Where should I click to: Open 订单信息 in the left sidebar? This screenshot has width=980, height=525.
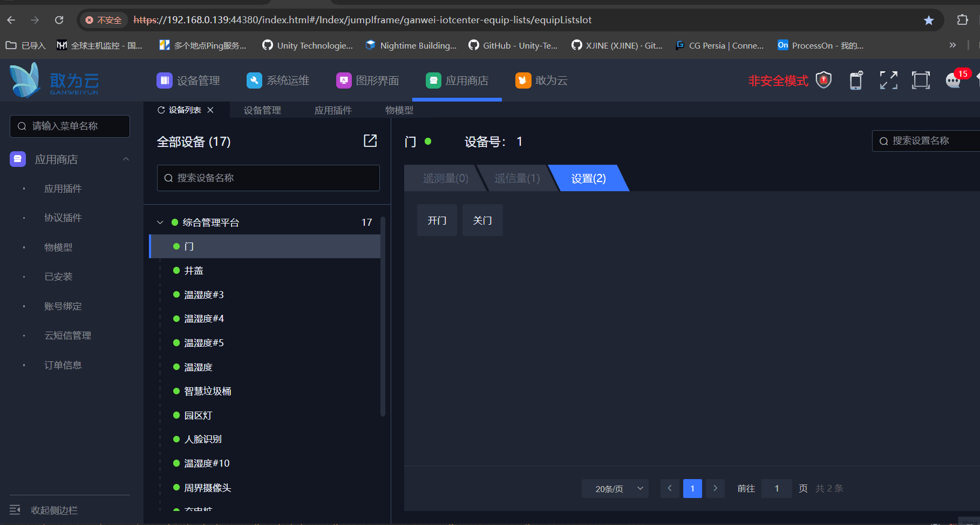63,365
